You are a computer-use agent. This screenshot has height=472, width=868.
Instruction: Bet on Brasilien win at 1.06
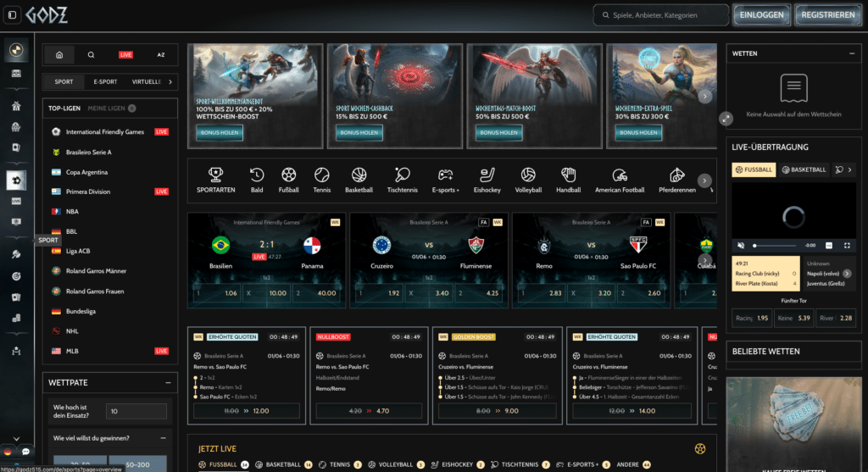[x=217, y=293]
